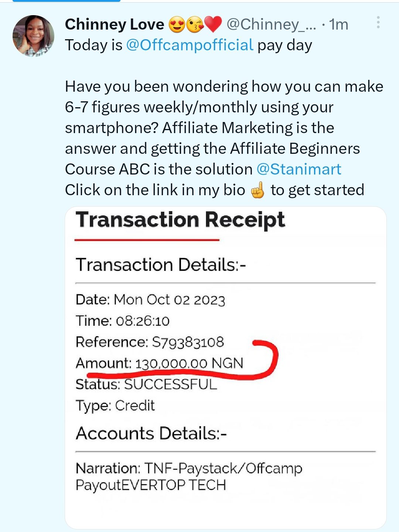This screenshot has height=532, width=399.
Task: Click the pointing finger emoji in the tweet
Action: click(x=258, y=190)
